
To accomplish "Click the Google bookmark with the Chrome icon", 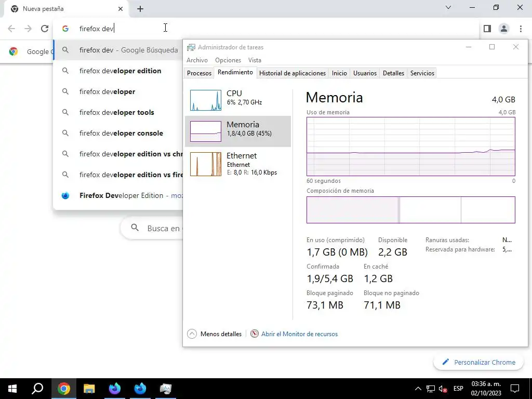I will coord(30,51).
